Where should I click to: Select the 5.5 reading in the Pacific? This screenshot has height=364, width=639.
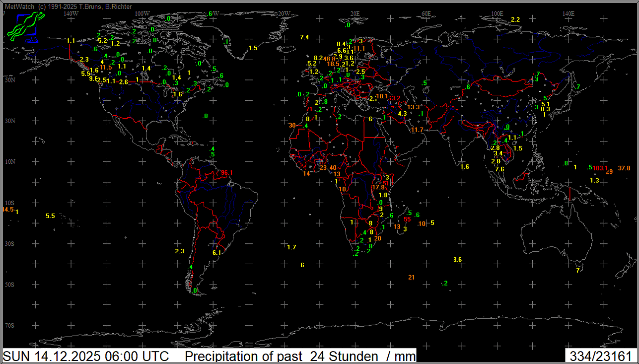(x=50, y=216)
